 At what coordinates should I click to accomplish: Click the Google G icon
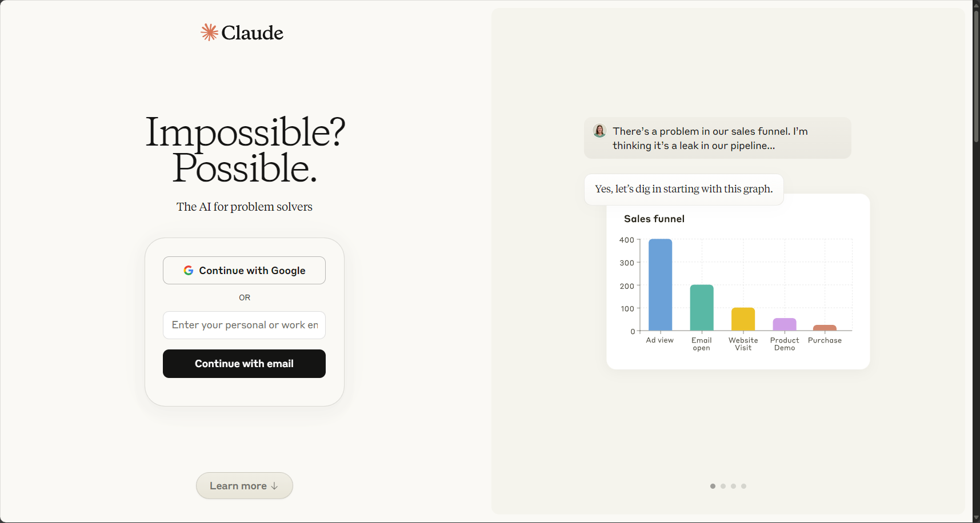(x=188, y=270)
